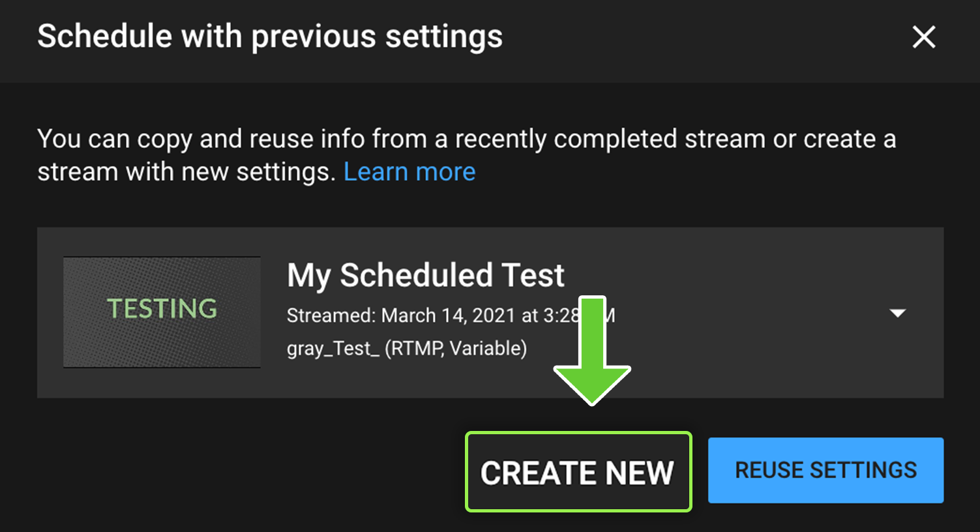Open the Learn more link

click(x=409, y=172)
